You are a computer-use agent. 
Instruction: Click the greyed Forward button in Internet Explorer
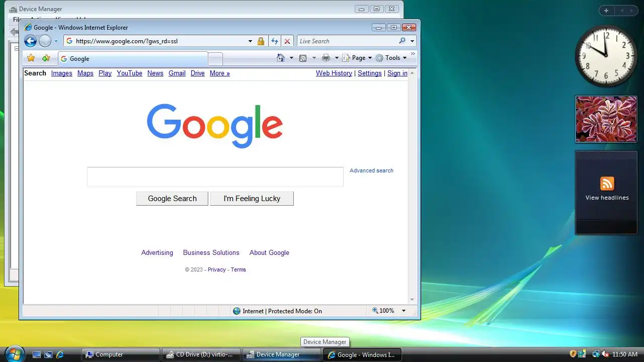point(45,41)
